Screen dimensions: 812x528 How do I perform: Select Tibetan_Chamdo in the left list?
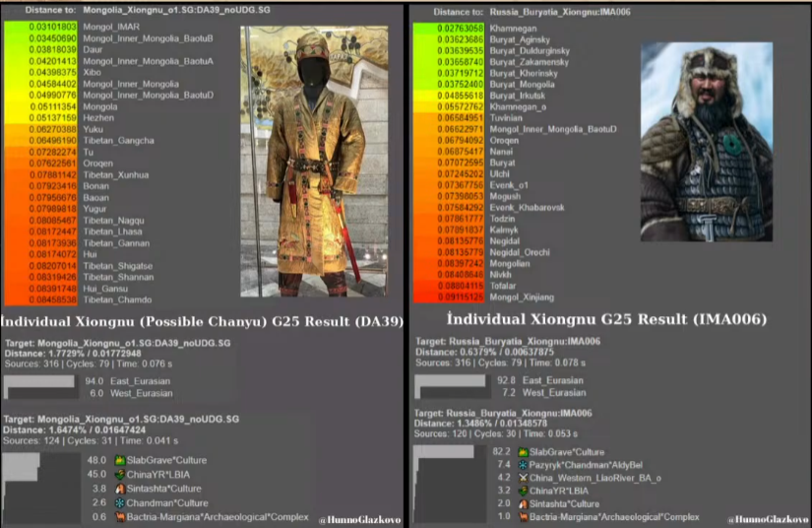point(115,299)
